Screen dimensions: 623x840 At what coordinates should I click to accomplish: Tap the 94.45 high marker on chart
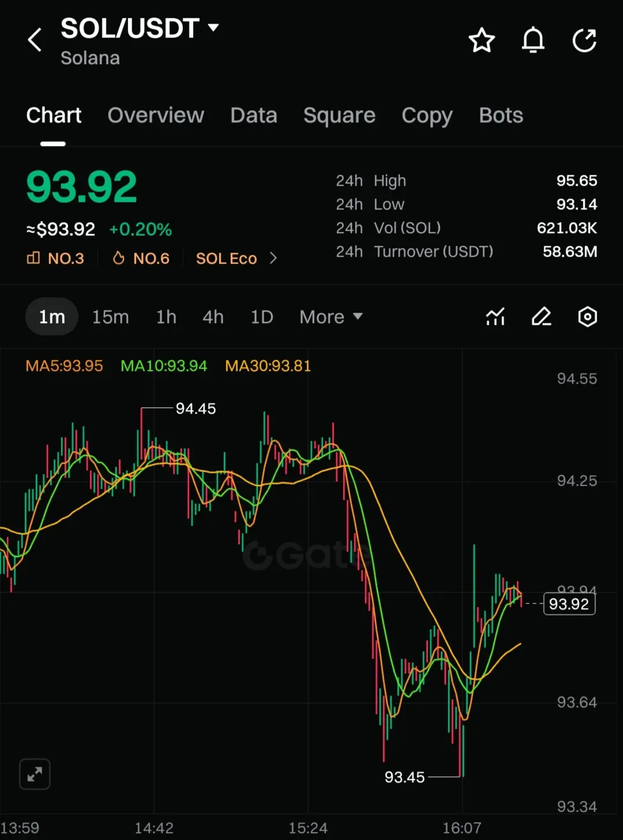click(x=196, y=408)
